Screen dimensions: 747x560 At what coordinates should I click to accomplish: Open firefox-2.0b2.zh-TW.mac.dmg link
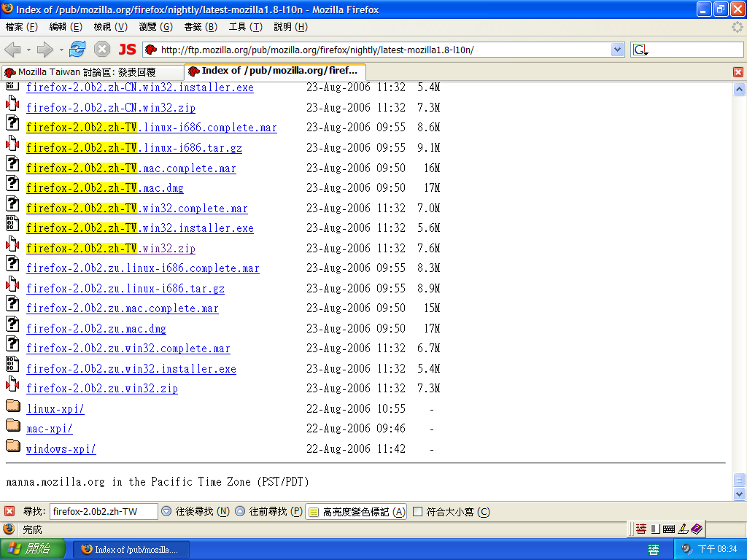coord(105,188)
